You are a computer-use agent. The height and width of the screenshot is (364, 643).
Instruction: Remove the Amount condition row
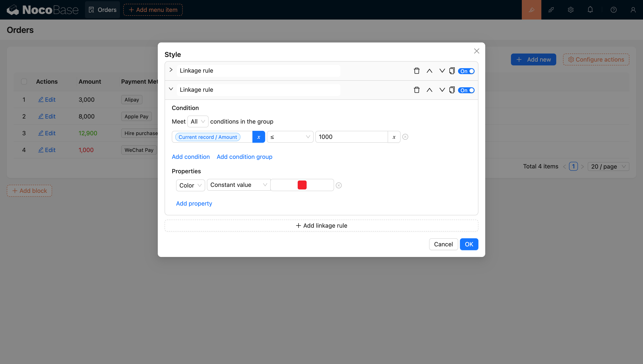click(x=405, y=137)
